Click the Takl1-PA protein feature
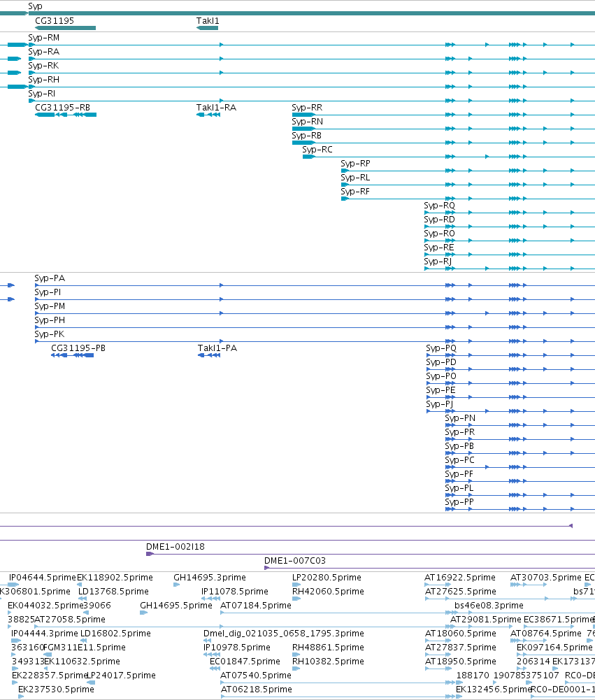The height and width of the screenshot is (700, 595). point(209,355)
